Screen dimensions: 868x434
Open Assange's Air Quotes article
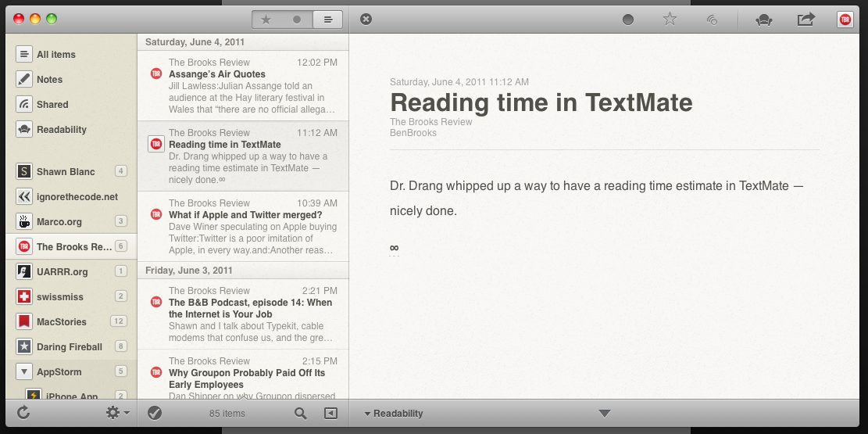click(x=243, y=86)
